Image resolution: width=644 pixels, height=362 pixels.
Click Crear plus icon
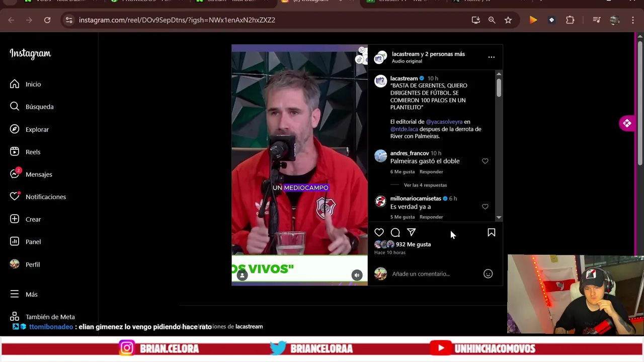pyautogui.click(x=15, y=219)
